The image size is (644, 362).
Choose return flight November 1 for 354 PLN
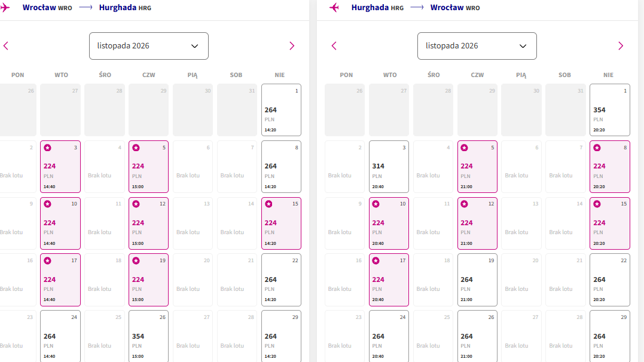point(610,110)
